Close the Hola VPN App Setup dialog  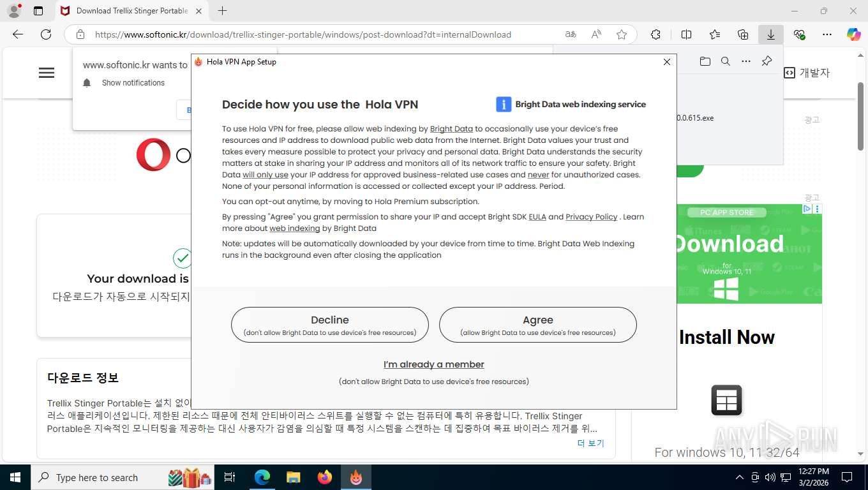[667, 62]
